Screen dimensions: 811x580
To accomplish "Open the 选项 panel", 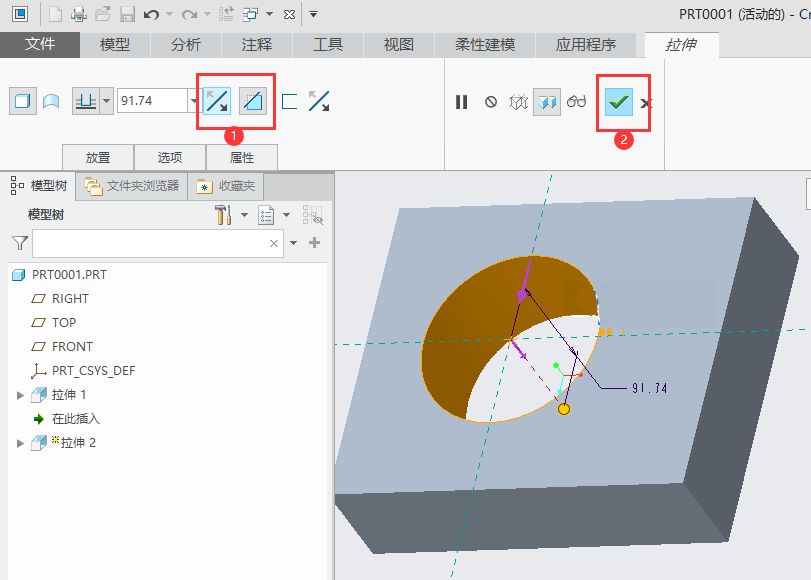I will (x=170, y=157).
